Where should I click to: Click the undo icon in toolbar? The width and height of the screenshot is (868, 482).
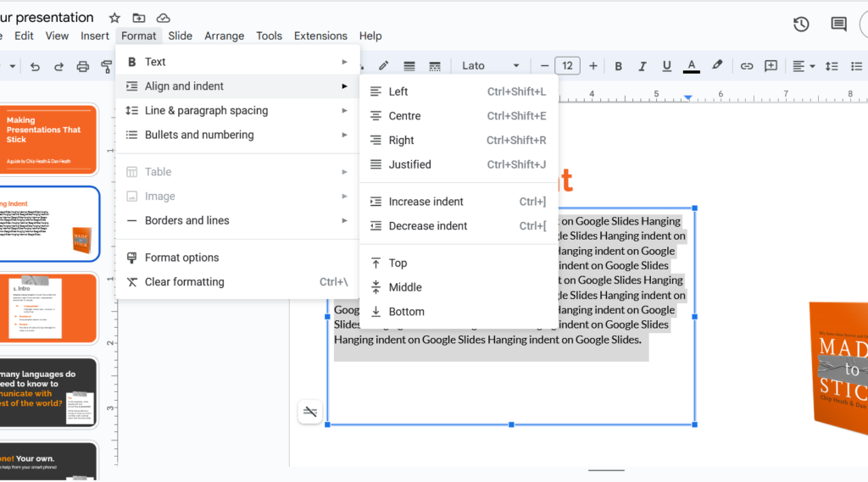coord(35,66)
